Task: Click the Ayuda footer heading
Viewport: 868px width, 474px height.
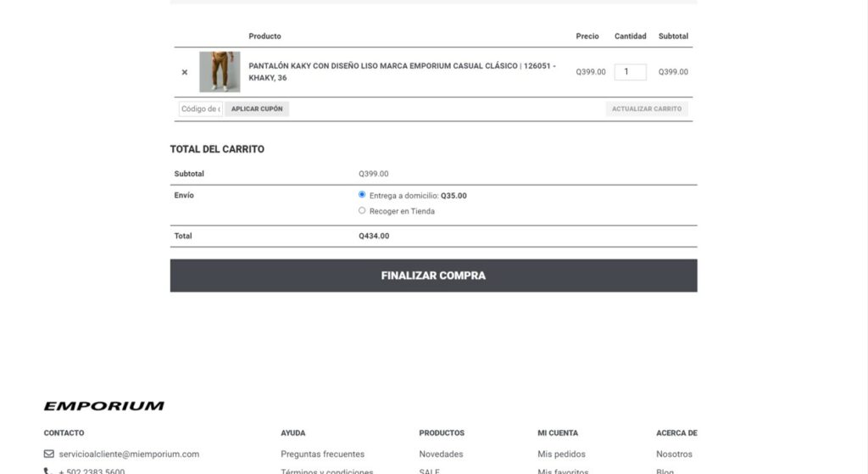Action: click(292, 433)
